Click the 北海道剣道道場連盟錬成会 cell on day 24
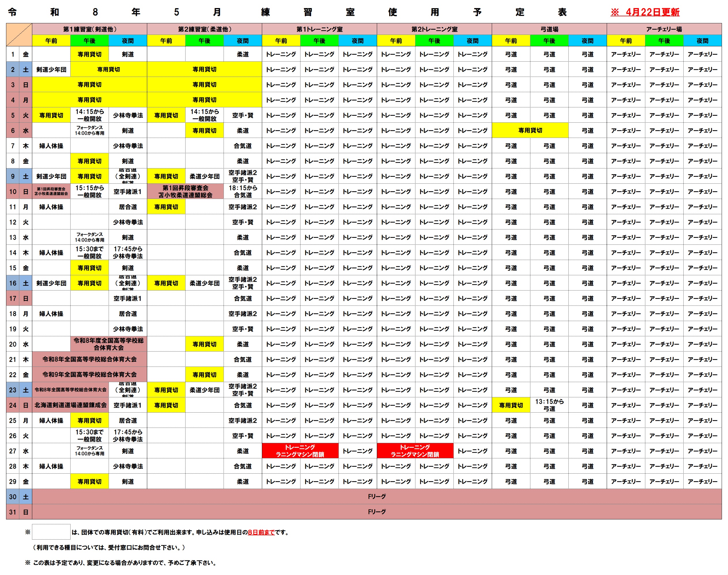 tap(70, 405)
